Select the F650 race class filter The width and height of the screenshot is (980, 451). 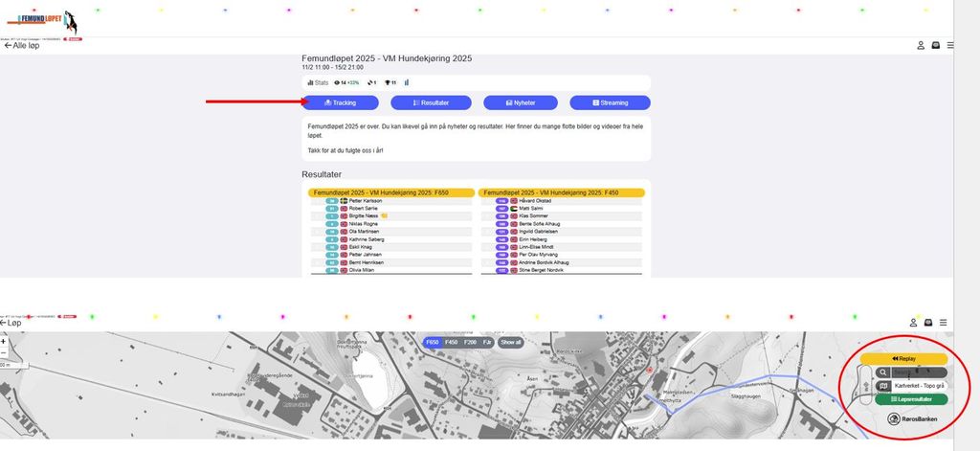(x=433, y=342)
